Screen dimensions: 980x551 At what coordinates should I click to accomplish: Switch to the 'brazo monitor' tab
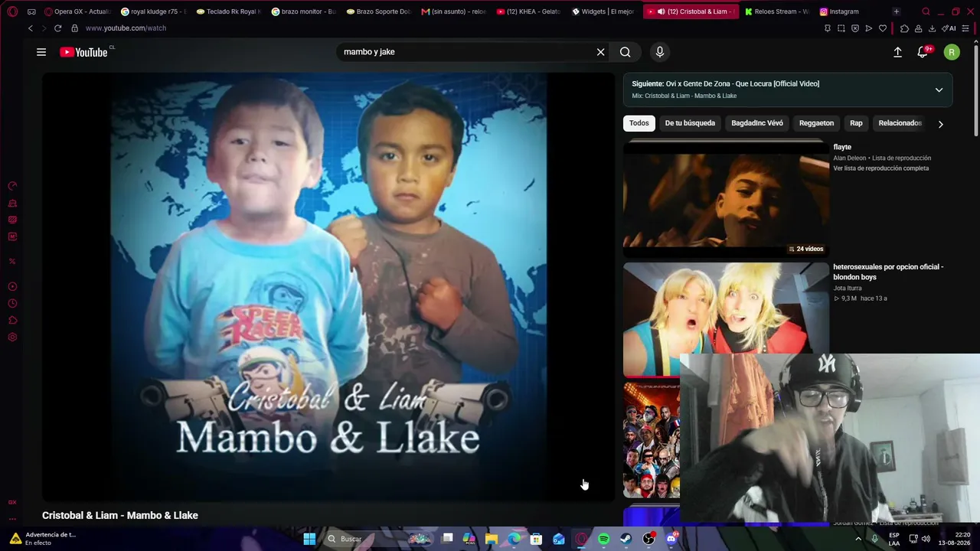[x=303, y=11]
